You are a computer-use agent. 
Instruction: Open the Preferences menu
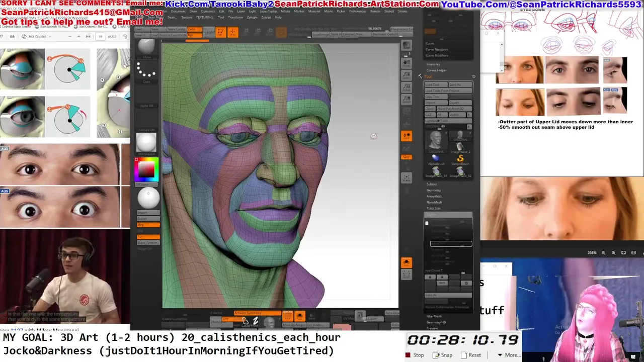[x=358, y=11]
